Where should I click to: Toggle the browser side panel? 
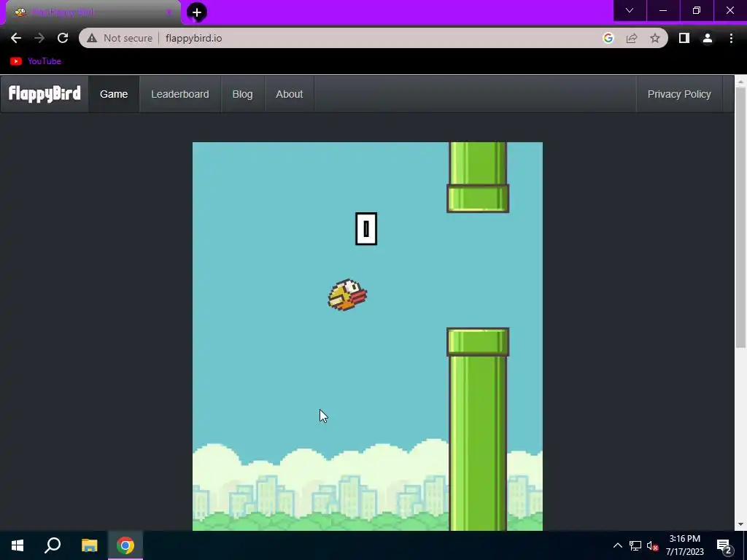click(684, 38)
